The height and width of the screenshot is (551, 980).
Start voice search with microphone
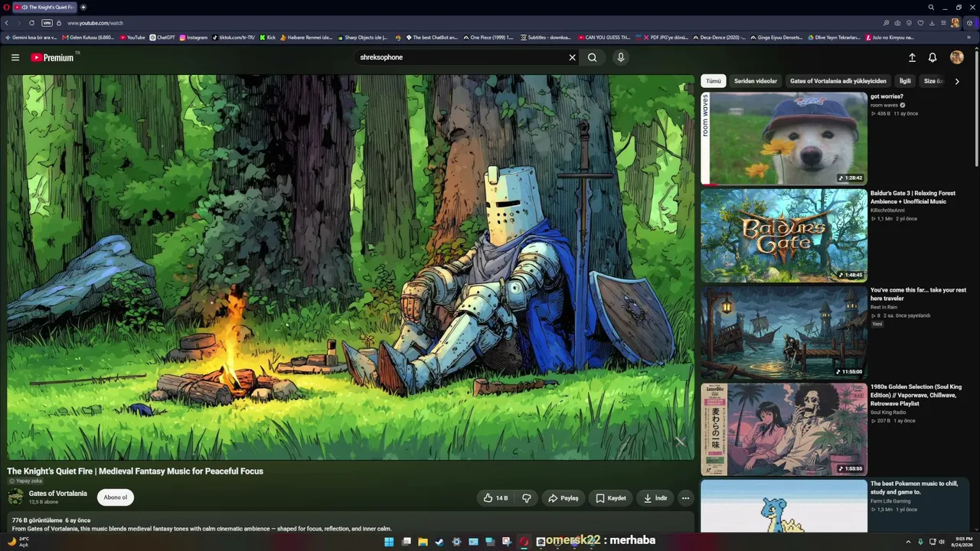621,57
